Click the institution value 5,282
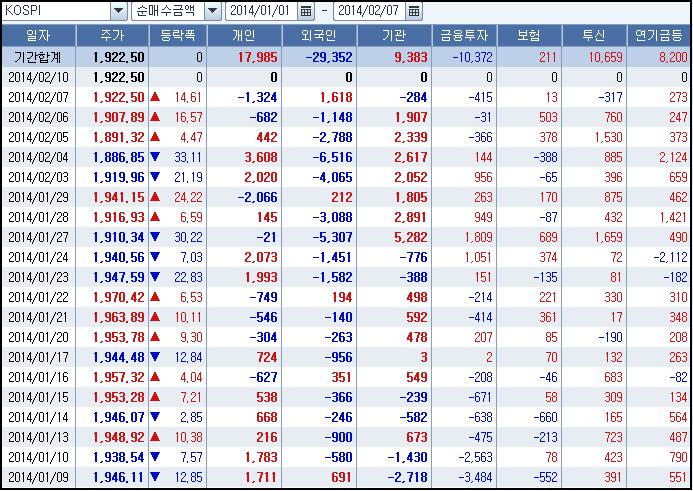 411,238
